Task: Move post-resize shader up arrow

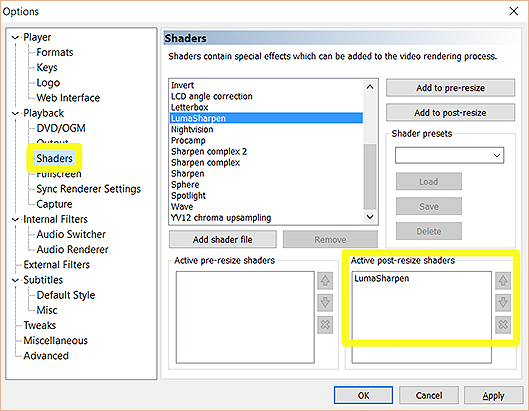Action: pyautogui.click(x=503, y=280)
